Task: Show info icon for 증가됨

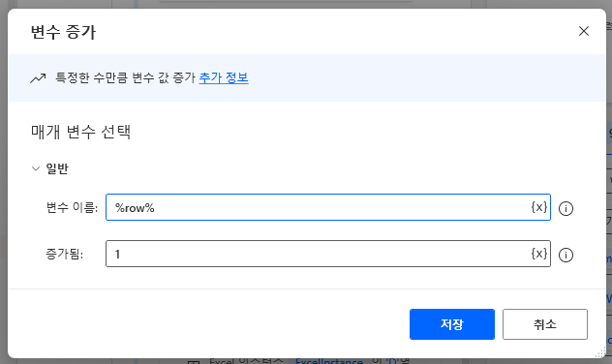Action: (x=566, y=256)
